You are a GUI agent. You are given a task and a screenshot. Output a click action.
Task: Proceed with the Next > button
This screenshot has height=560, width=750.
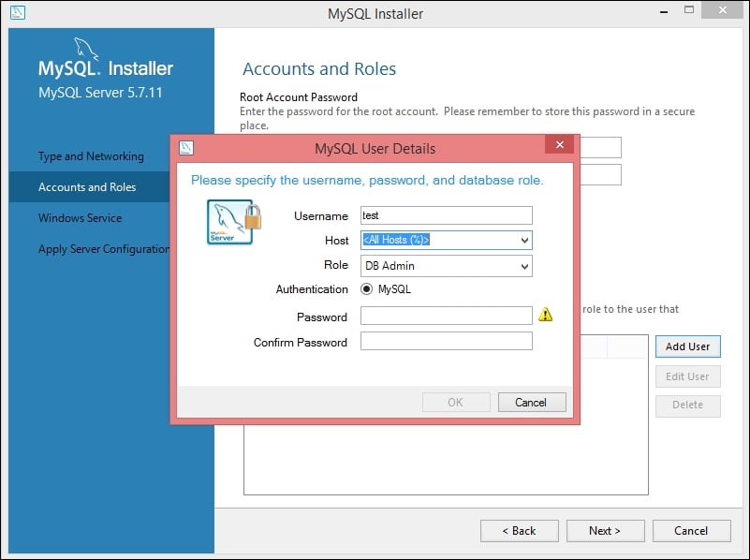click(605, 531)
